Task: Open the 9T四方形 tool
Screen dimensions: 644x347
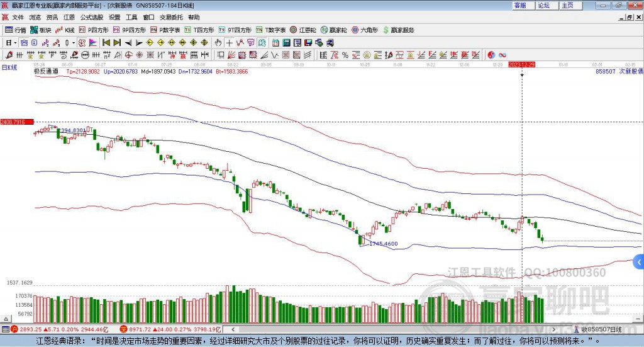Action: tap(238, 30)
